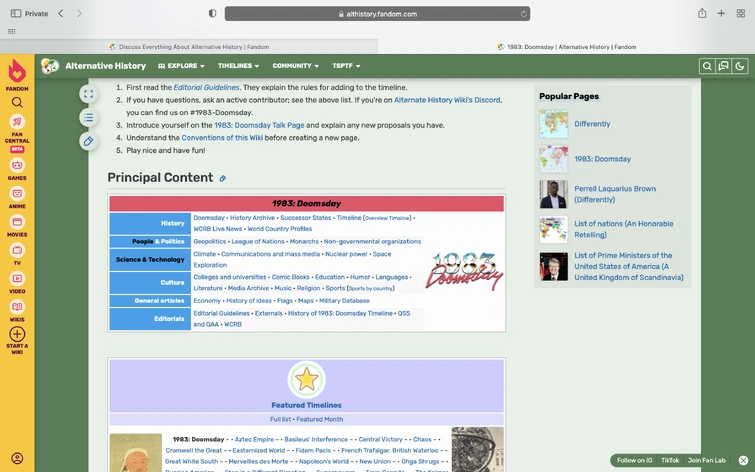Expand the TSPTF dropdown menu
This screenshot has height=472, width=755.
(x=346, y=66)
